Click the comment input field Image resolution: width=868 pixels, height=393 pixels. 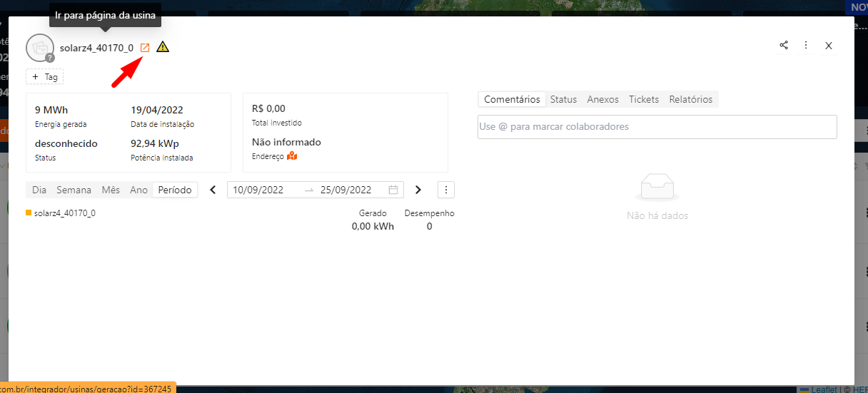click(x=657, y=127)
